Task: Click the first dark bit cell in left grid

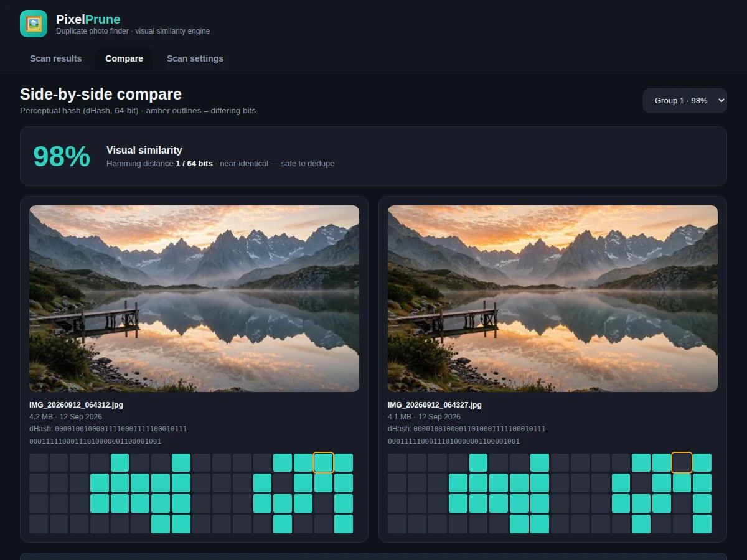Action: point(39,462)
